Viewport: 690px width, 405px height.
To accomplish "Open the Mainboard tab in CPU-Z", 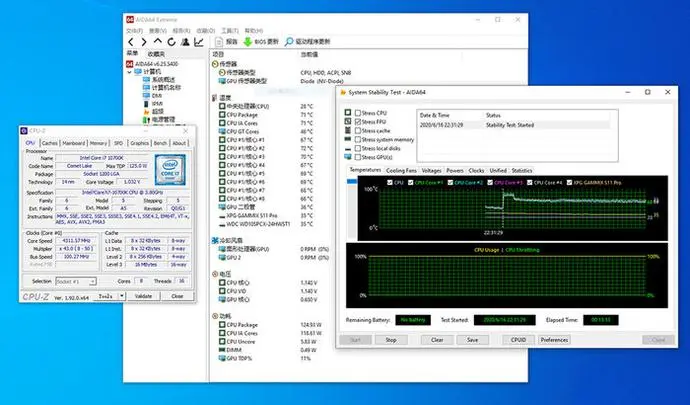I will (x=73, y=143).
